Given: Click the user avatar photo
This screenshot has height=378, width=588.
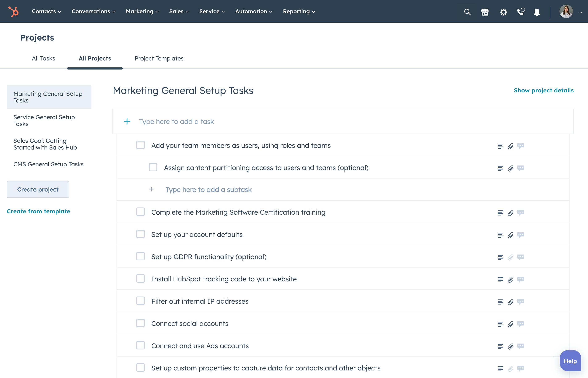Looking at the screenshot, I should click(x=566, y=12).
